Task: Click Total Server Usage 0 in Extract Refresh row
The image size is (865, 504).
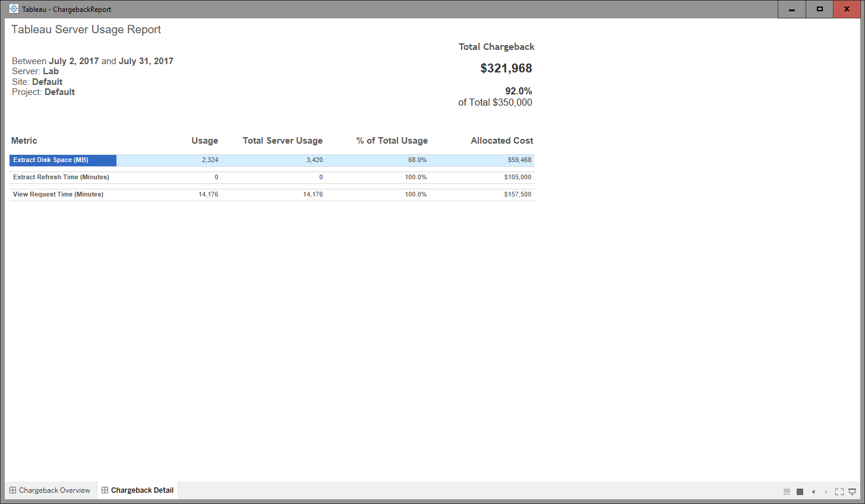Action: pos(321,177)
